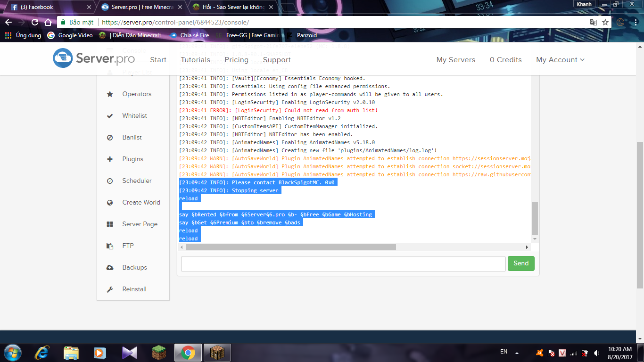
Task: Open the Chia sẻ Fire bookmark
Action: [190, 35]
